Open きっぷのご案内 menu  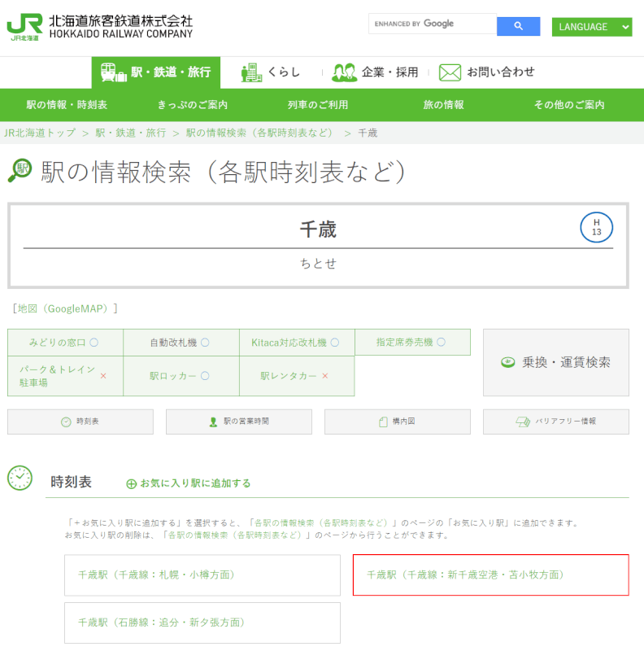click(x=193, y=105)
